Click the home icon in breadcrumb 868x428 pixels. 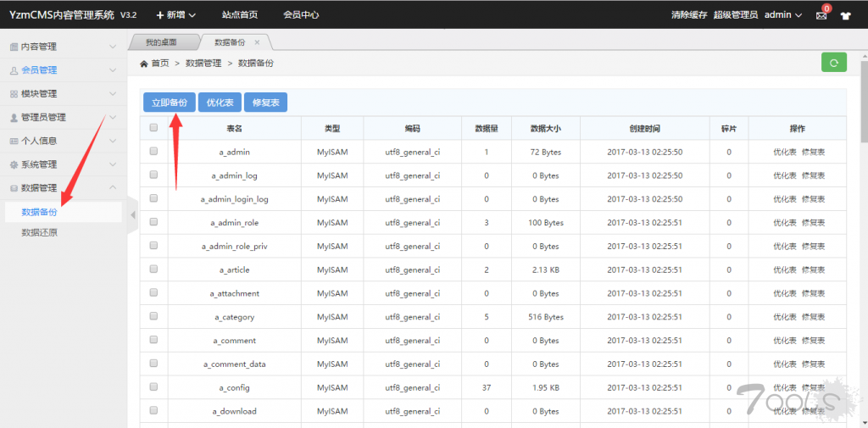click(x=144, y=64)
